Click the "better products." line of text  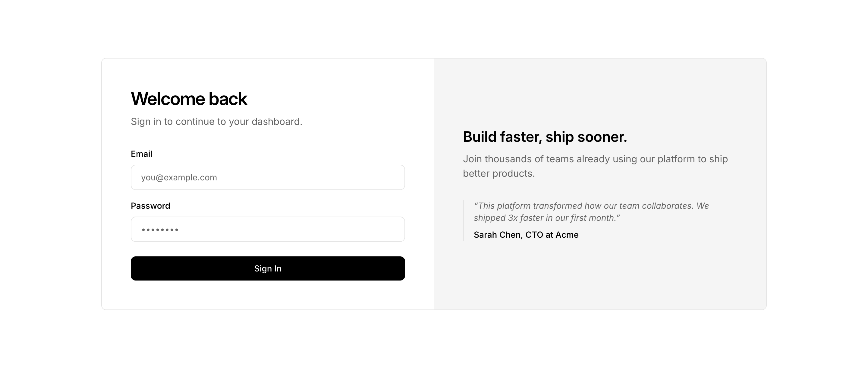499,174
